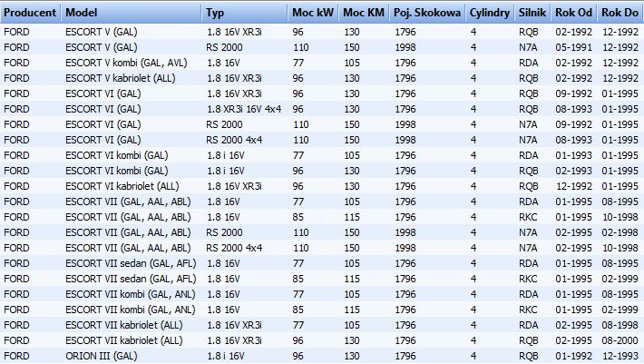Click Rok Od value 01-1993
644x364 pixels.
click(x=574, y=156)
